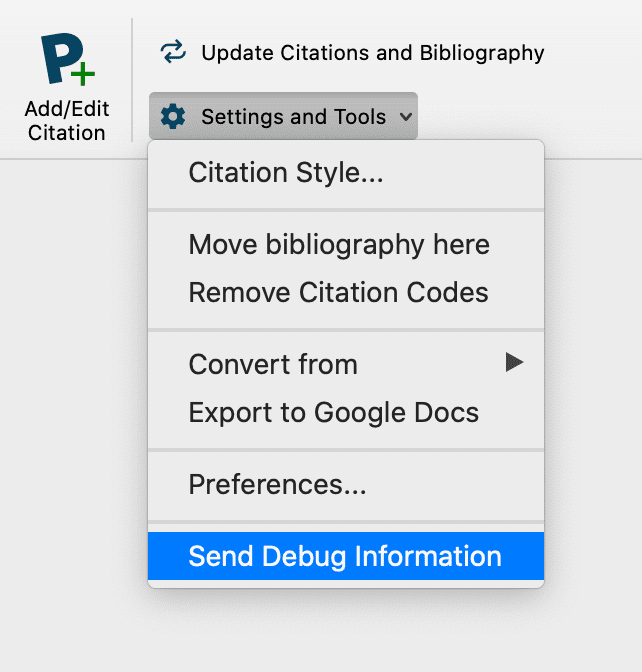The image size is (642, 672).
Task: Click the vertical divider beside Add/Edit Citation
Action: coord(132,80)
